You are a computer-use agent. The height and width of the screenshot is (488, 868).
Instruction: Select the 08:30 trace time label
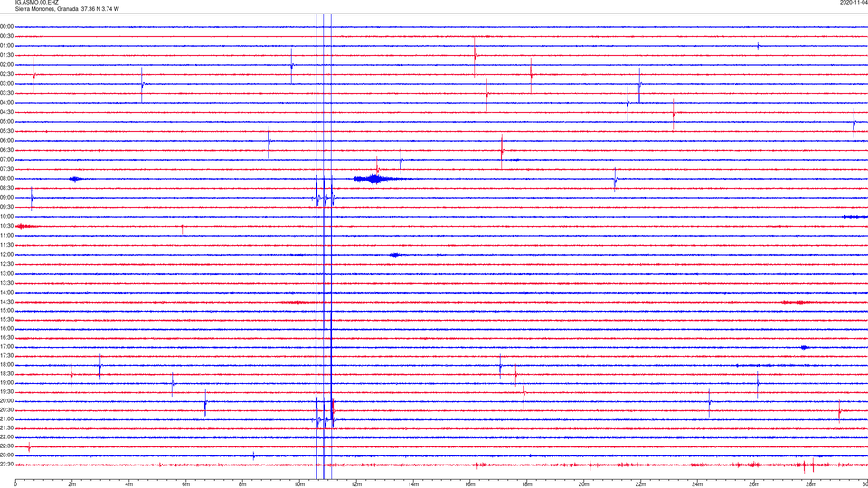(x=6, y=188)
